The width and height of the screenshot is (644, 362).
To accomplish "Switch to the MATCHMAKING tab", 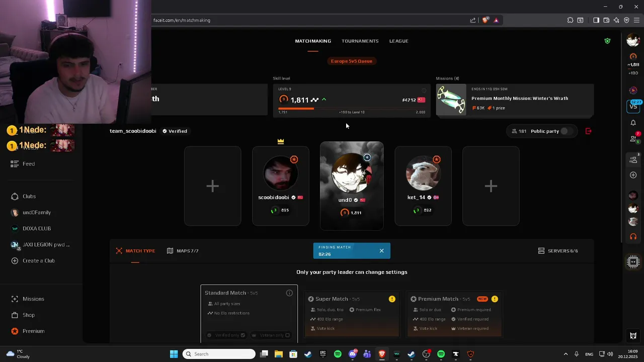I will pos(313,41).
